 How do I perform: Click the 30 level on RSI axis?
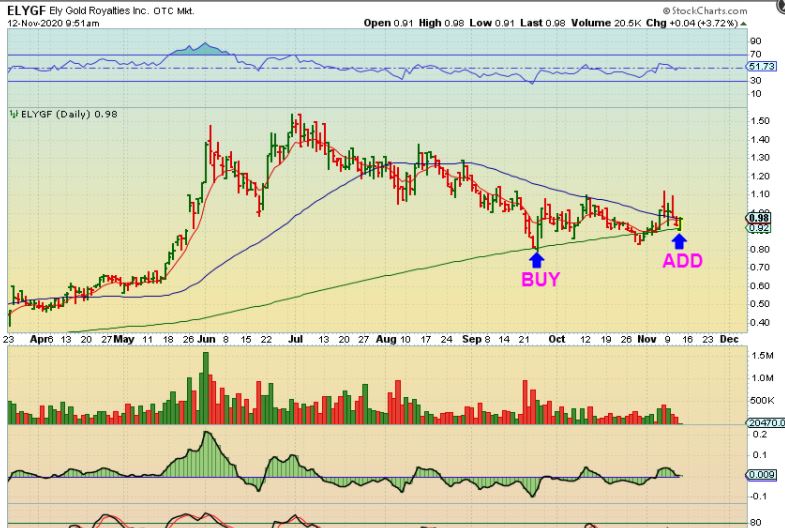[x=755, y=80]
